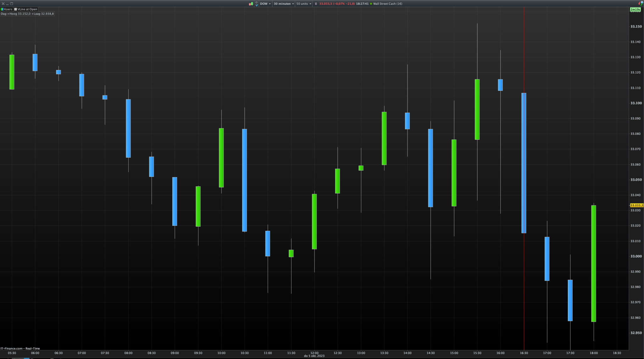
Task: Expand the 30 minuten timeframe dropdown
Action: (x=284, y=4)
